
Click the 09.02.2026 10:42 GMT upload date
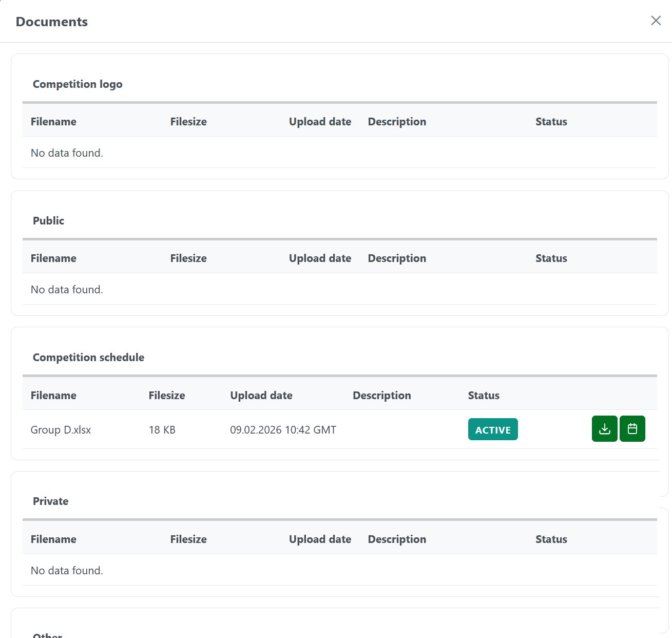(283, 430)
